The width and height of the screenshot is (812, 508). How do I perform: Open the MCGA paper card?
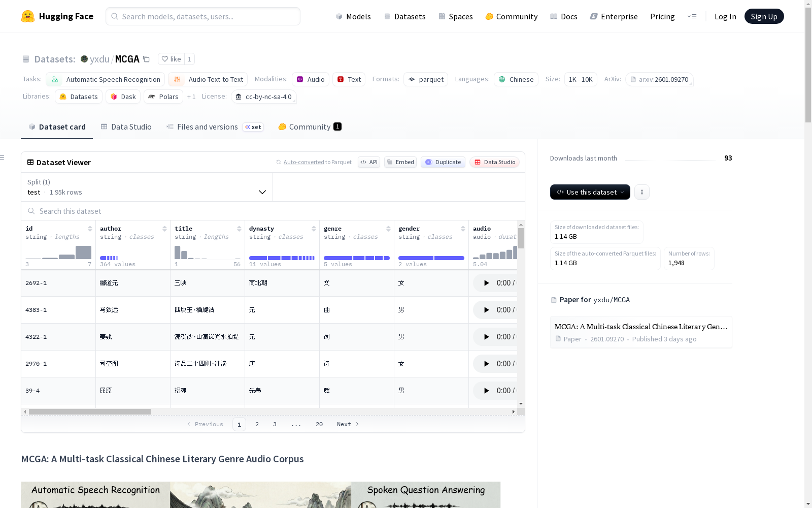[x=641, y=332]
